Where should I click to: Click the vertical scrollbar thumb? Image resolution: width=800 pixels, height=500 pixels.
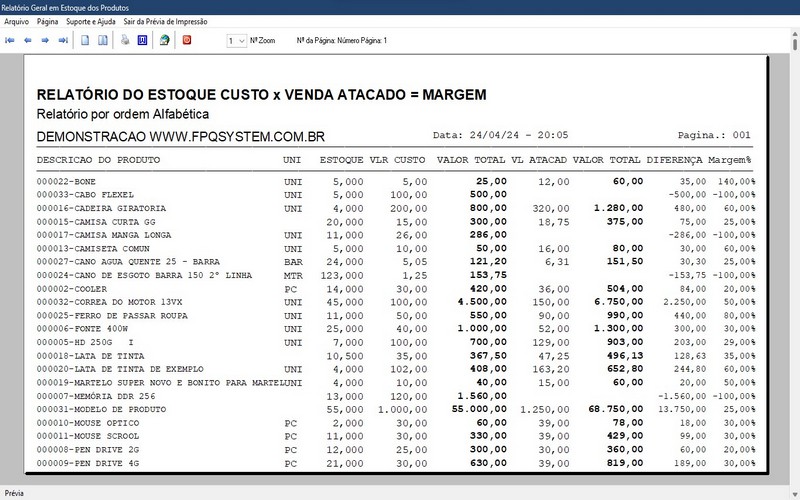coord(795,44)
